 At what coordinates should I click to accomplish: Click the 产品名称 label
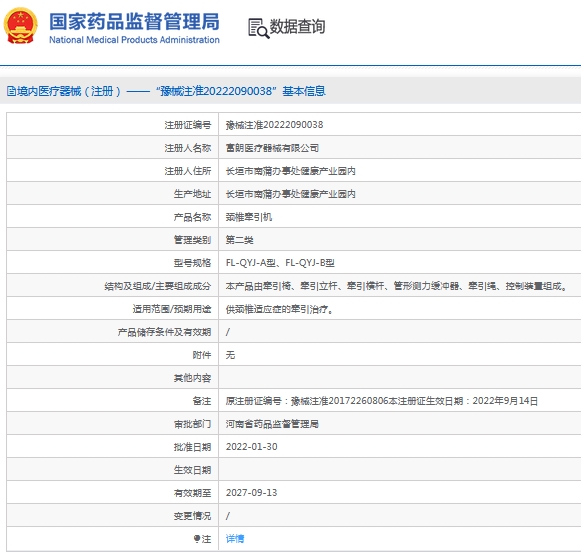(x=193, y=217)
